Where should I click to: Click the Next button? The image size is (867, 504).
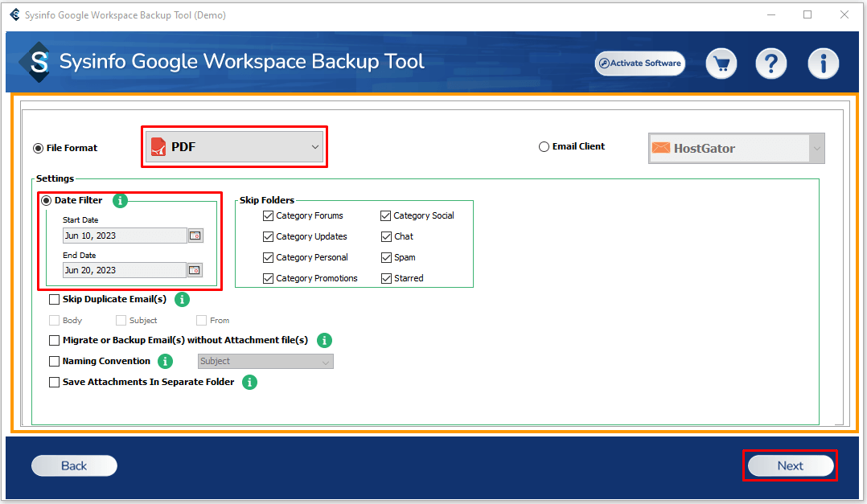click(x=790, y=465)
